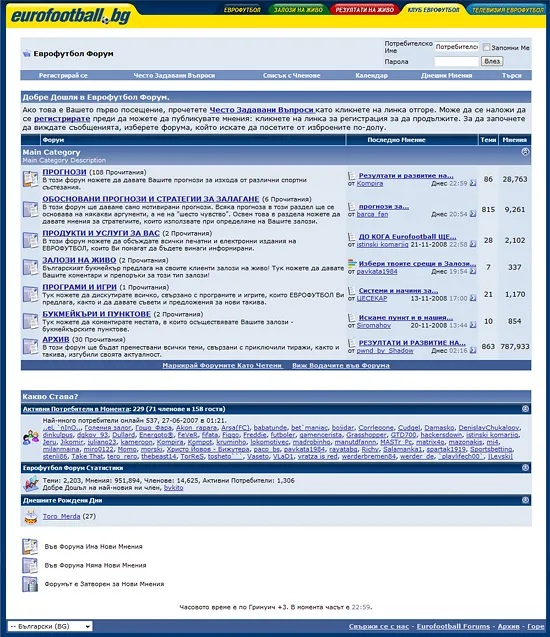Click Eurofootball Forums footer link
This screenshot has width=550, height=637.
click(453, 626)
